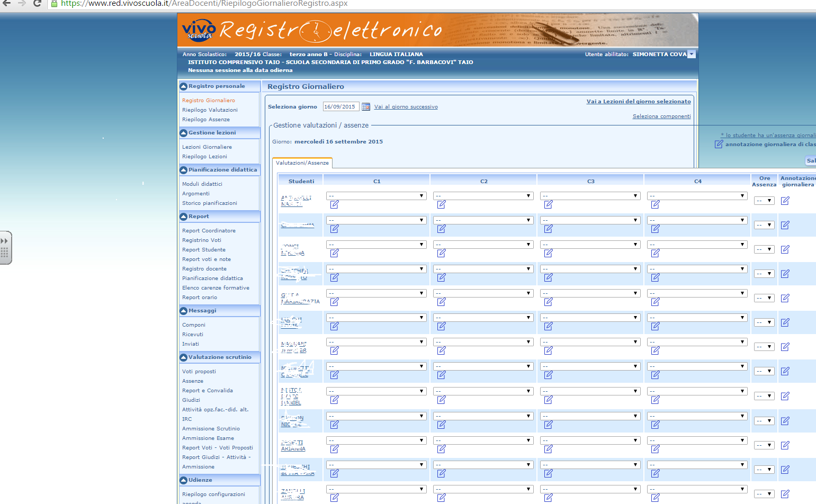Click the date field showing 16/09/2015
Screen dimensions: 816x504
(341, 106)
